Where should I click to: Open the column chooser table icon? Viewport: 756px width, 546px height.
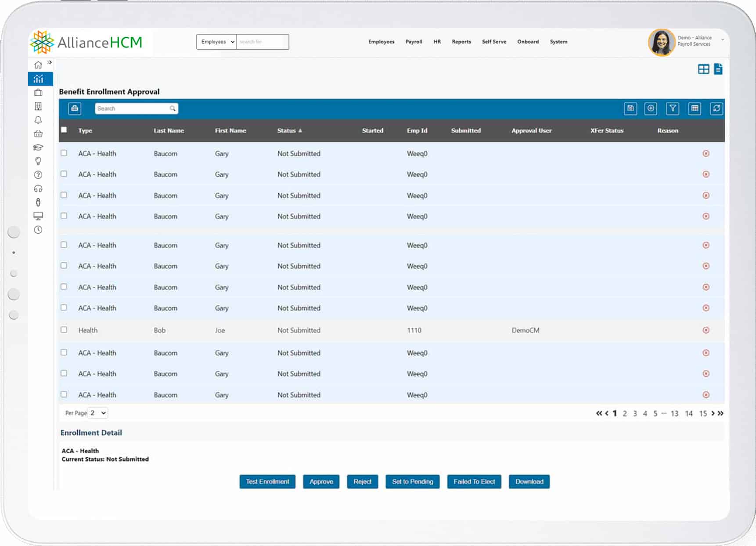(695, 108)
